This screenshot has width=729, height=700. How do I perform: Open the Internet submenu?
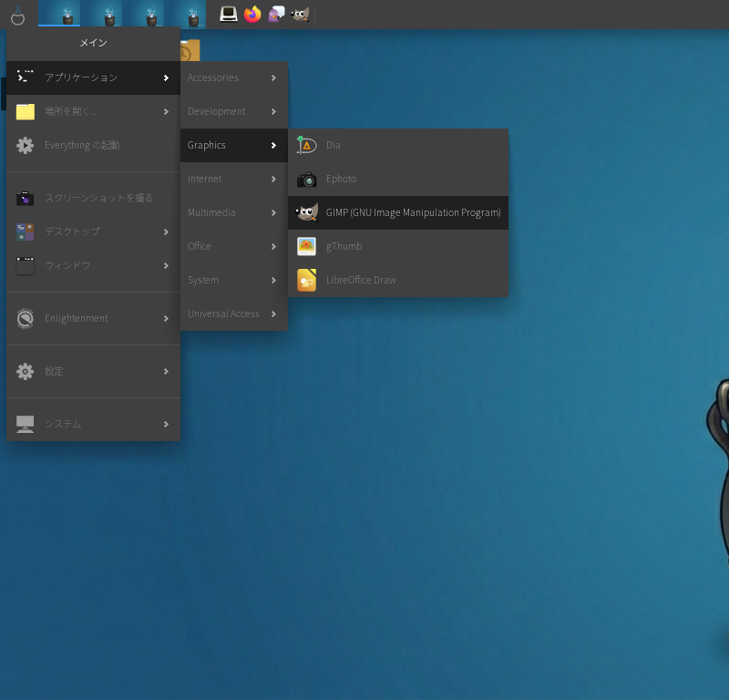[234, 179]
